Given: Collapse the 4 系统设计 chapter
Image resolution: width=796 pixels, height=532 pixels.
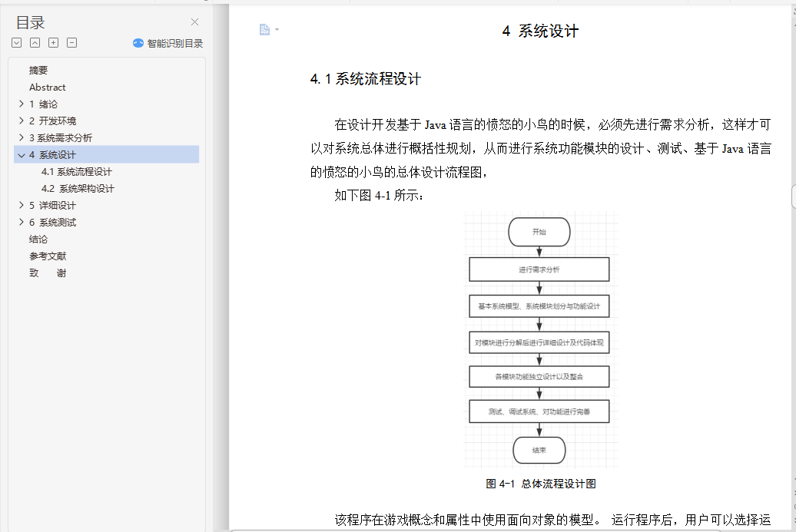Looking at the screenshot, I should point(21,155).
